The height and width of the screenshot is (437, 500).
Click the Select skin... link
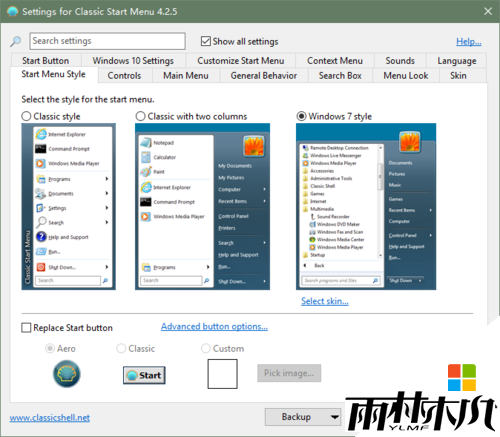325,301
